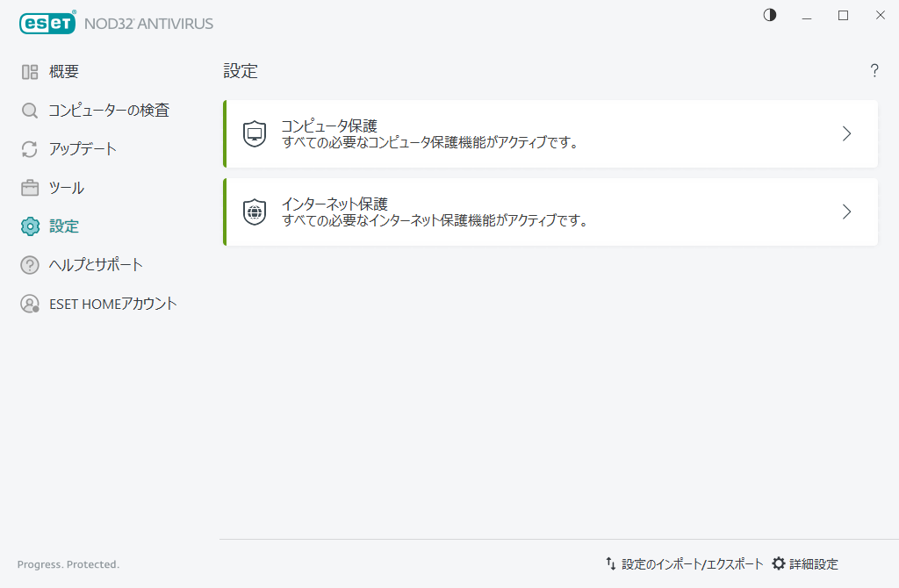Click the ESET logo in the header
Screen dimensions: 899x588
coord(47,22)
